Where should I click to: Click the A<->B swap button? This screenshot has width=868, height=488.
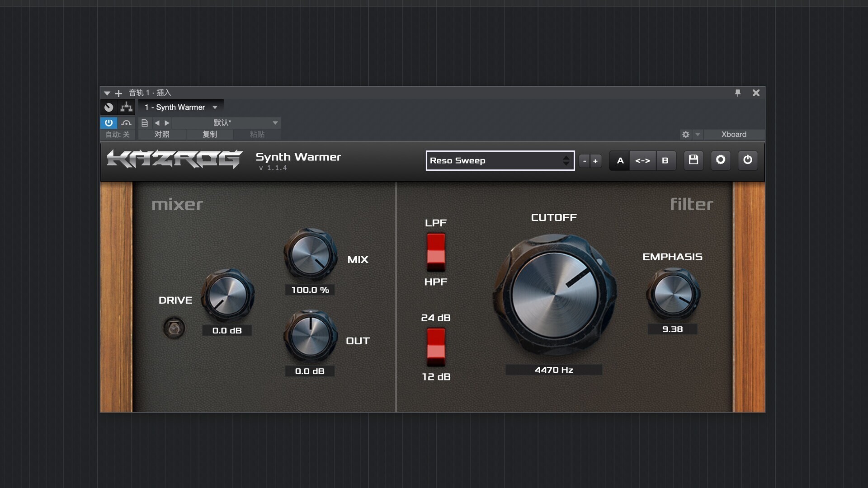click(642, 160)
